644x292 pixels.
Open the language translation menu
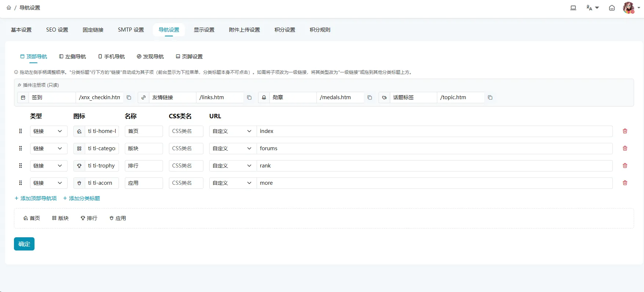[593, 8]
